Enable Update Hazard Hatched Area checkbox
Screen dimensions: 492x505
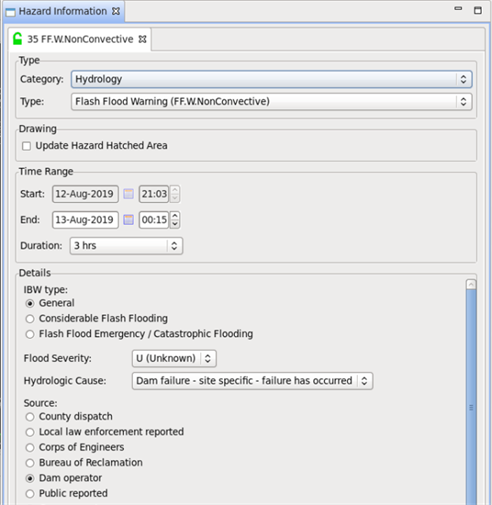click(26, 146)
